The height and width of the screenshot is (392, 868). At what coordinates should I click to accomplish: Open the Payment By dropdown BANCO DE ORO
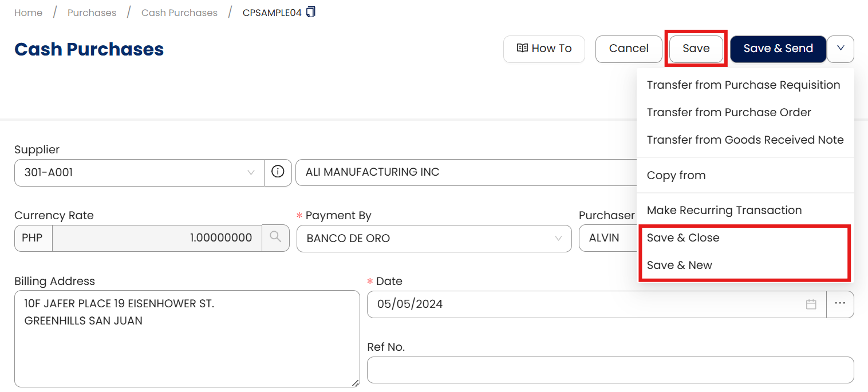434,239
